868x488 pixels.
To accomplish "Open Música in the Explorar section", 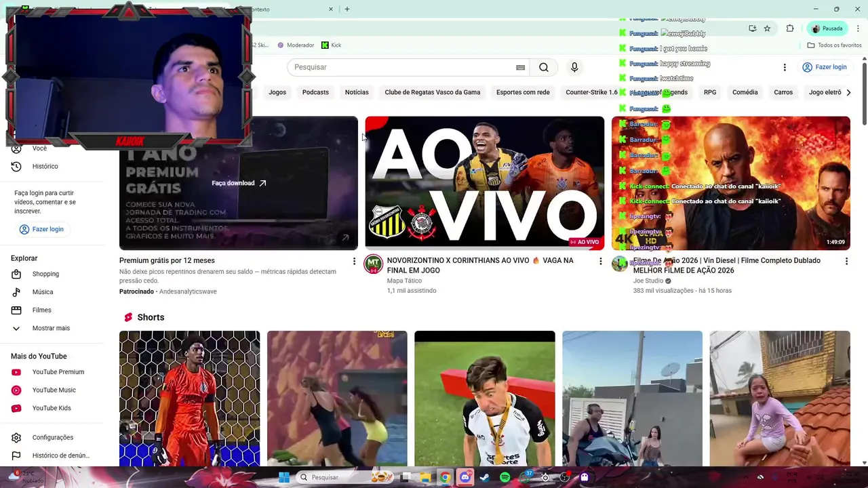I will coord(42,292).
